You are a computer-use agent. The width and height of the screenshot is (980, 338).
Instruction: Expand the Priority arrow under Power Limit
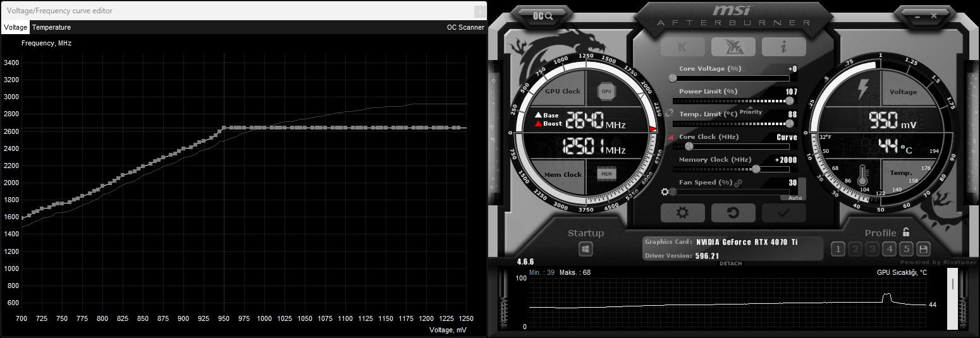click(x=750, y=109)
